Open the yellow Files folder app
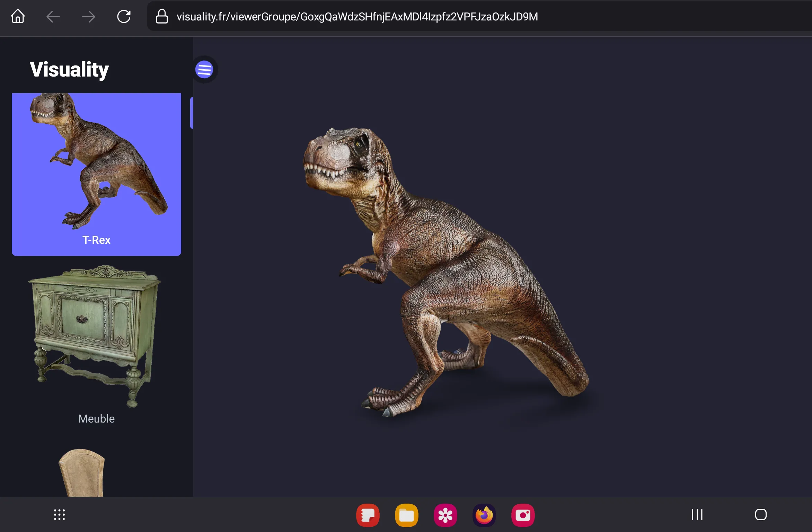The height and width of the screenshot is (532, 812). click(407, 515)
